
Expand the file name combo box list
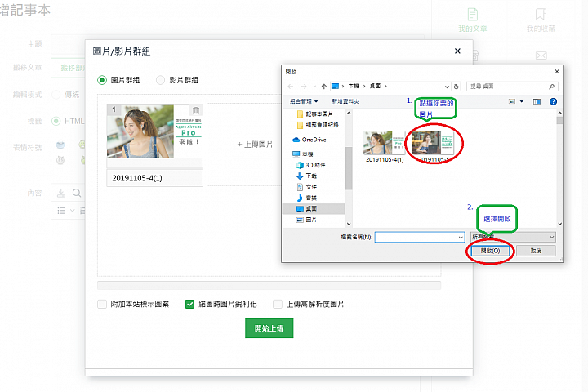pyautogui.click(x=461, y=237)
